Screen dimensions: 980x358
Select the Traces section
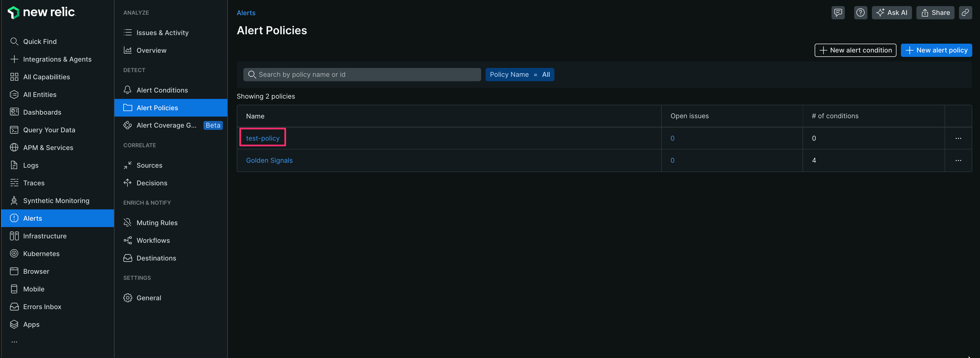pyautogui.click(x=33, y=183)
